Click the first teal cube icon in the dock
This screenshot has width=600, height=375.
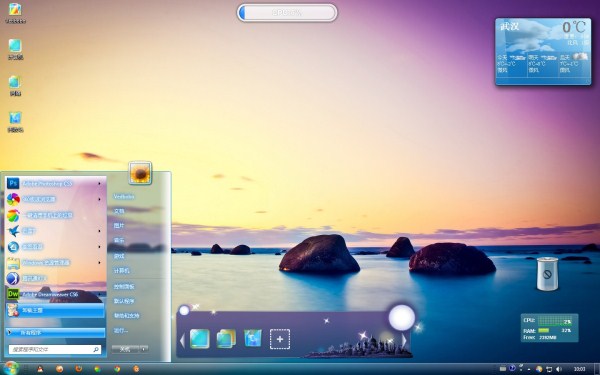tap(199, 339)
